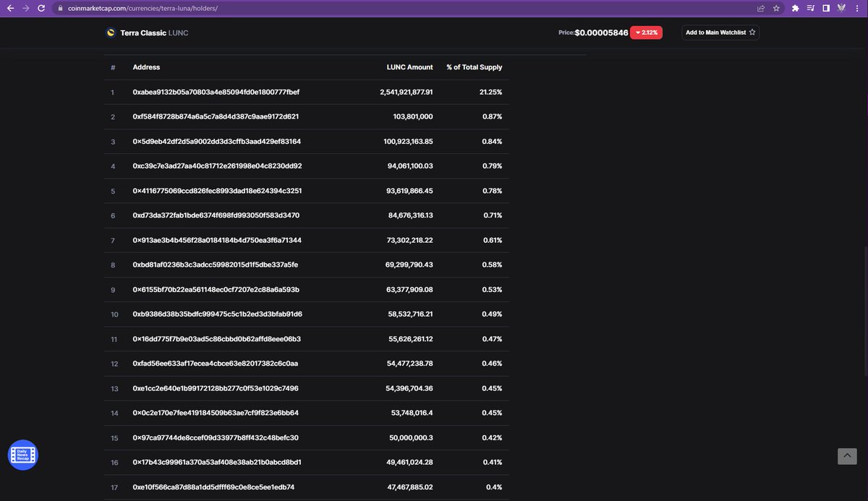Select address 0x0c2e170e7fee419184509b63ae7cf9f823e6bb64
This screenshot has height=501, width=868.
pyautogui.click(x=216, y=414)
